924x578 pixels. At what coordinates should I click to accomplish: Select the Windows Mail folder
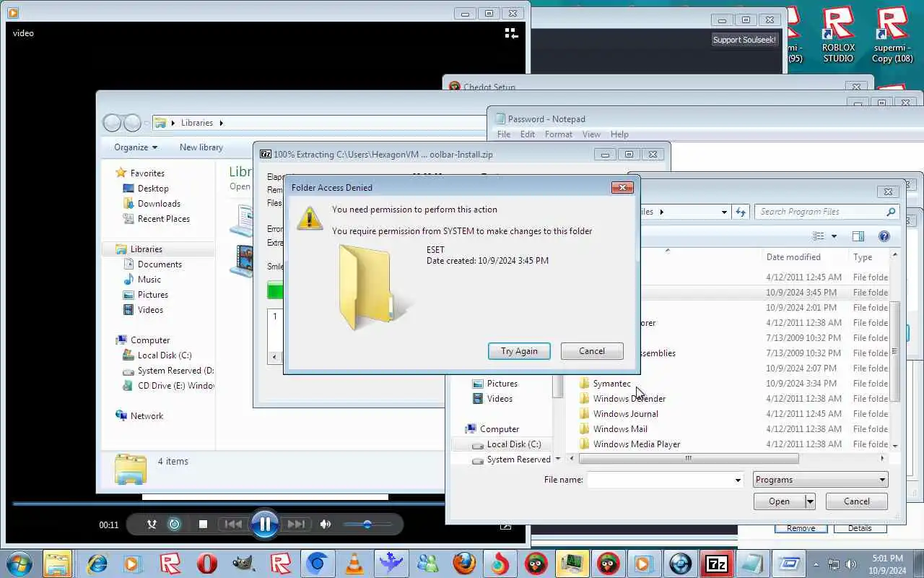[620, 429]
